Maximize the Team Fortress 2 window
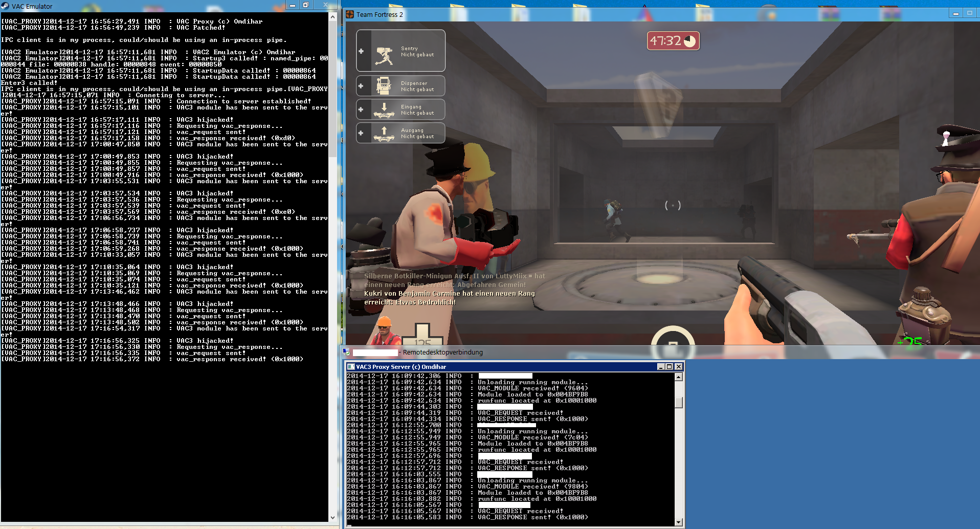 [x=970, y=13]
